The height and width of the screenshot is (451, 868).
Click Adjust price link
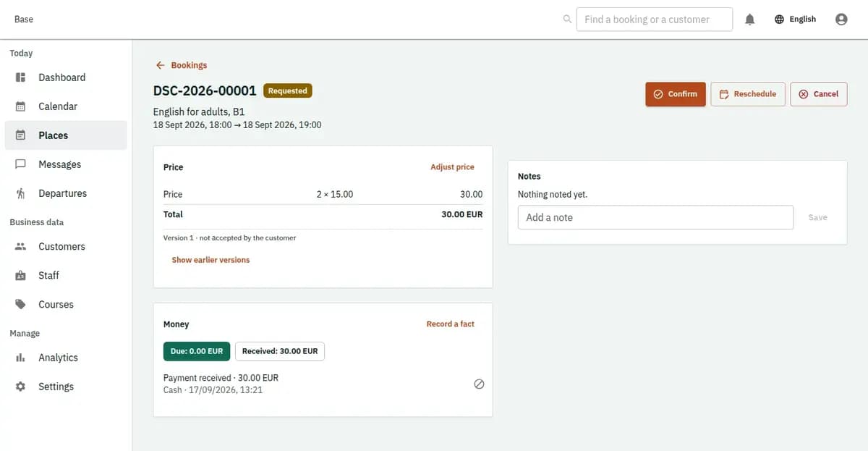coord(453,167)
